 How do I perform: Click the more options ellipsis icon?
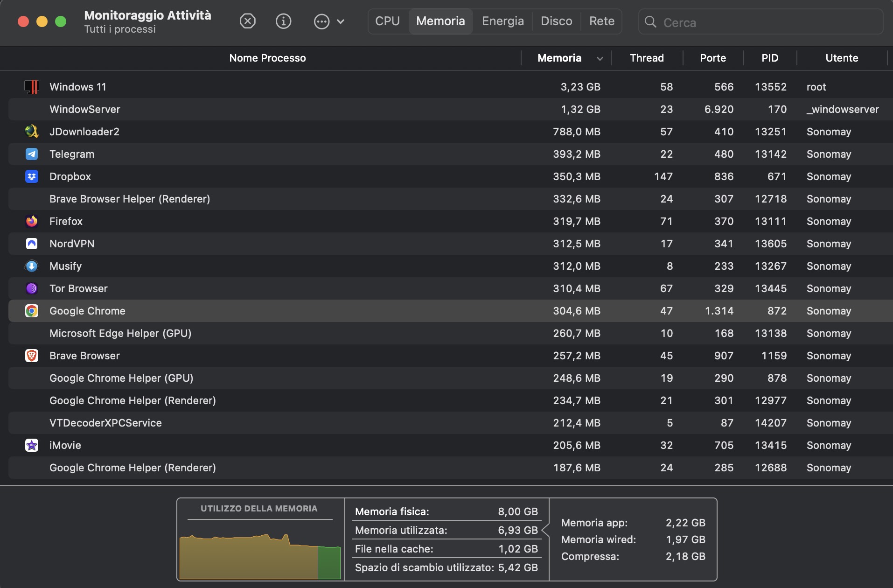(321, 21)
